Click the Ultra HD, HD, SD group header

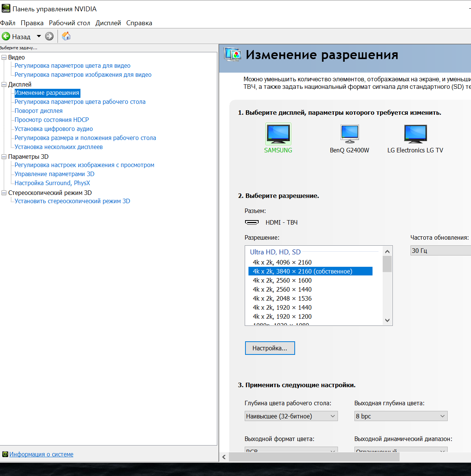click(275, 252)
